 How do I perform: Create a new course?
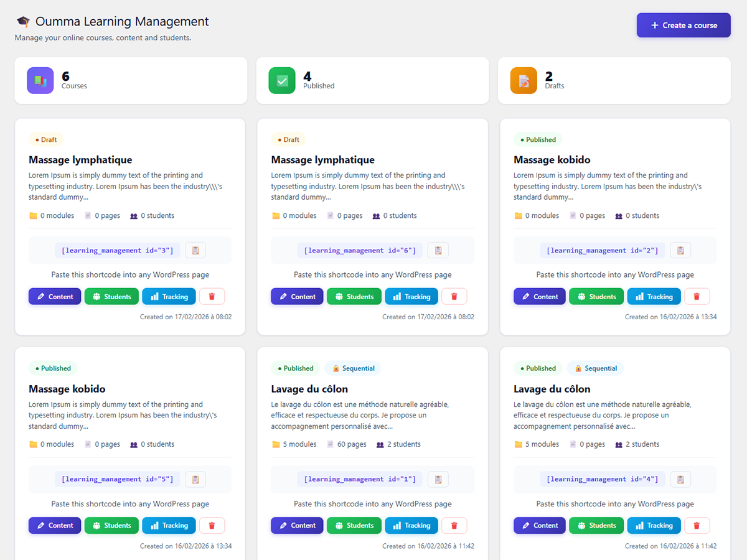[683, 26]
